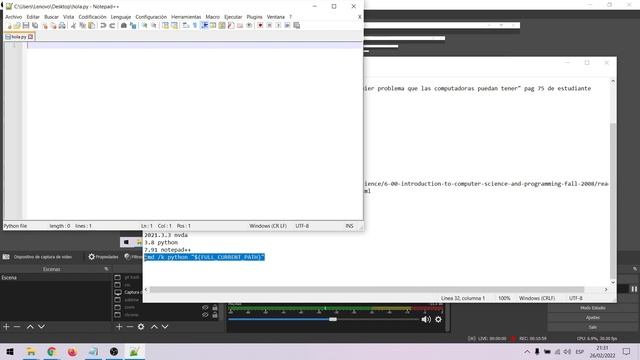Screen dimensions: 640x360
Task: Open the Windows Start menu
Action: [10, 351]
